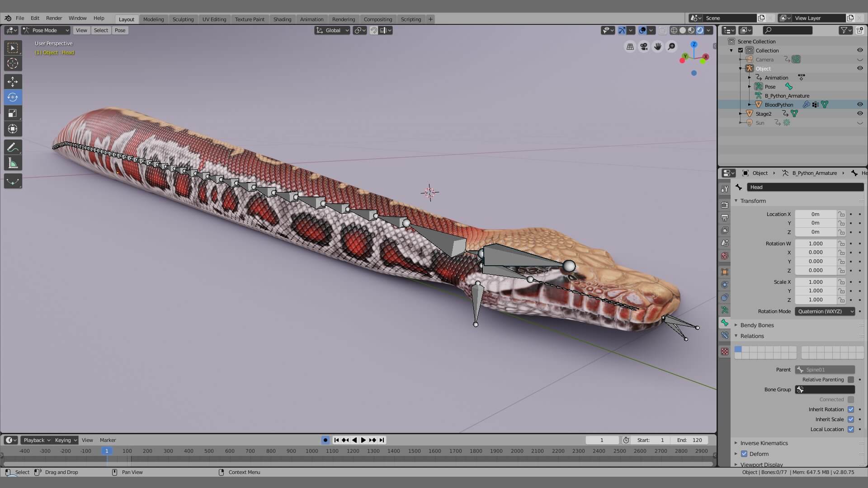Image resolution: width=868 pixels, height=488 pixels.
Task: Hide the BloodPython object eye icon
Action: pos(860,104)
